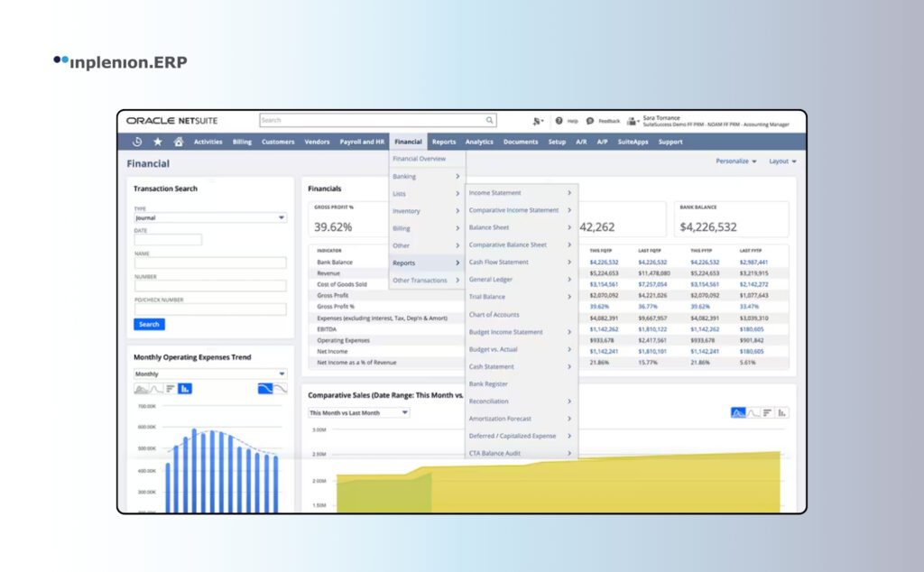Select horizontal bar icon in Comparative Sales
Viewport: 924px width, 572px height.
(767, 413)
